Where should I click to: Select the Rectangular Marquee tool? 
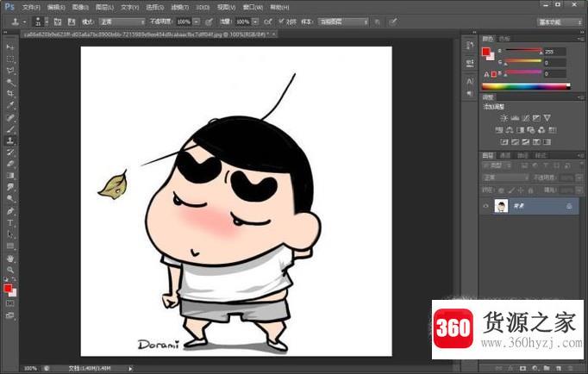(10, 59)
